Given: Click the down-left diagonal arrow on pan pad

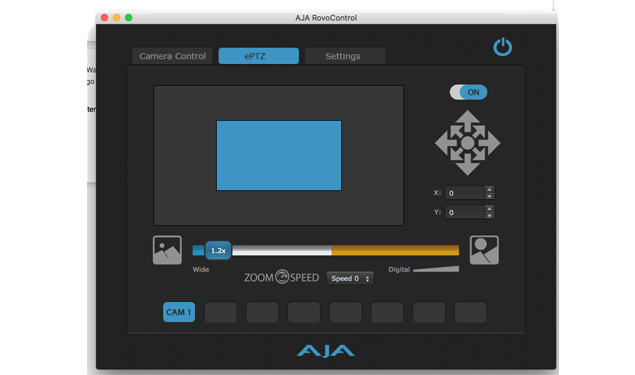Looking at the screenshot, I should pos(456,154).
